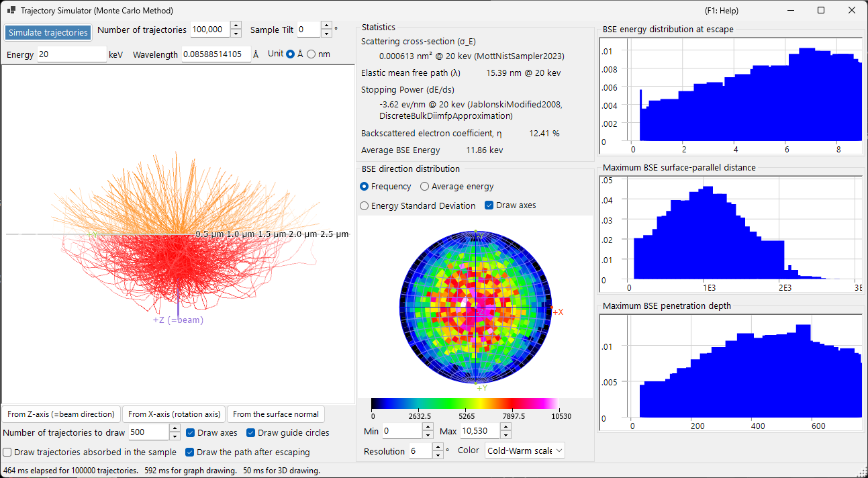Increase the number of trajectories to draw
Viewport: 868px width, 478px height.
(x=175, y=429)
